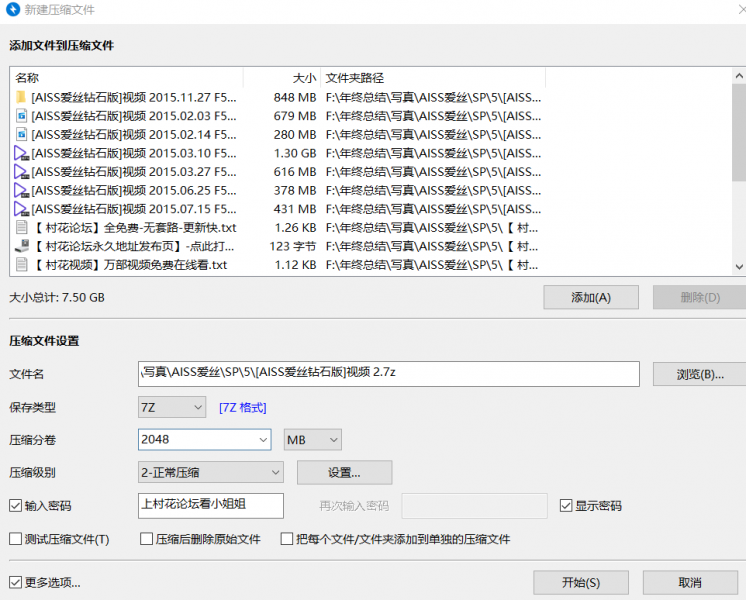Click the video icon of the 2015.07.15 file
The height and width of the screenshot is (600, 746).
(21, 209)
